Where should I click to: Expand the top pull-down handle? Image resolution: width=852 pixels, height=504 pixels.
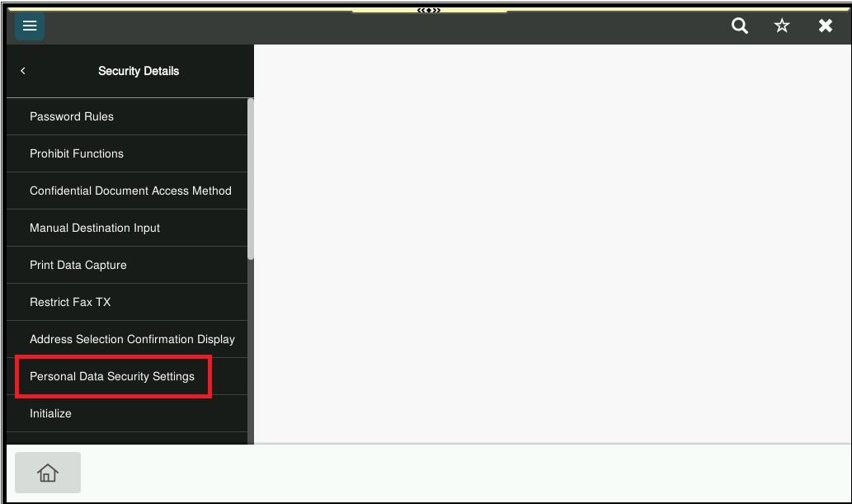(x=429, y=10)
